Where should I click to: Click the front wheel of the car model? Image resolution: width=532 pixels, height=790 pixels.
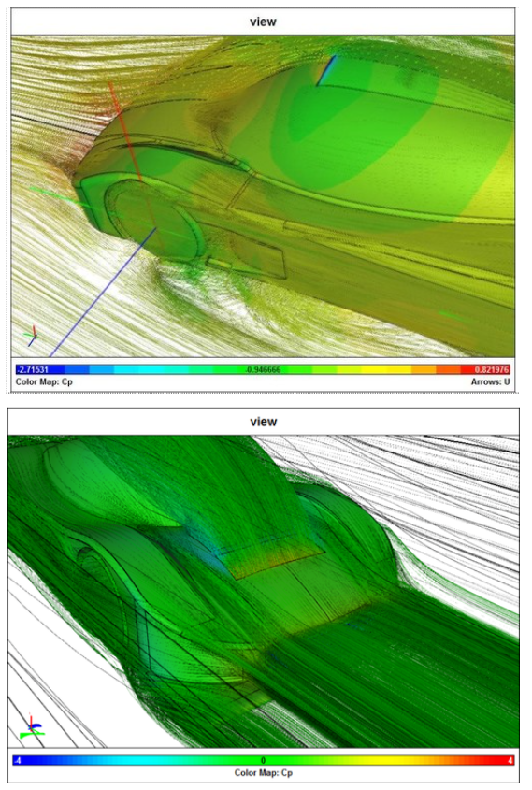153,223
